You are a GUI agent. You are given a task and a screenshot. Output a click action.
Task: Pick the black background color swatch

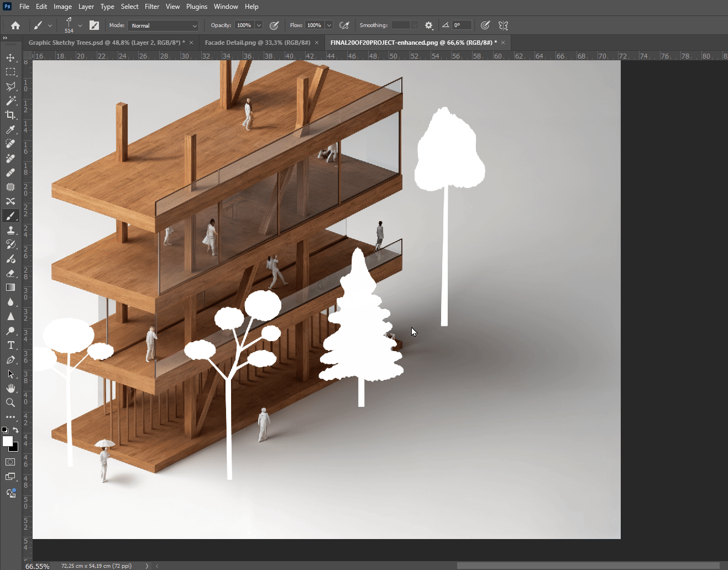pyautogui.click(x=15, y=448)
